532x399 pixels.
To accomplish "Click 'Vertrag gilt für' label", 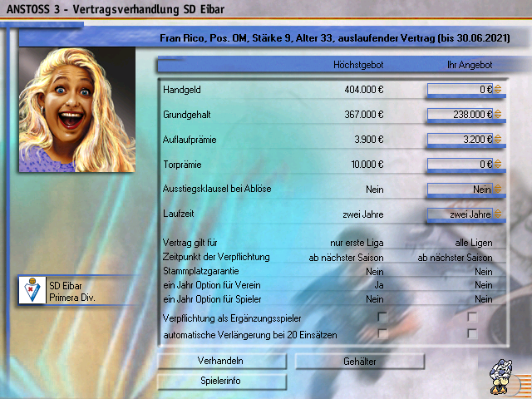I will click(190, 243).
